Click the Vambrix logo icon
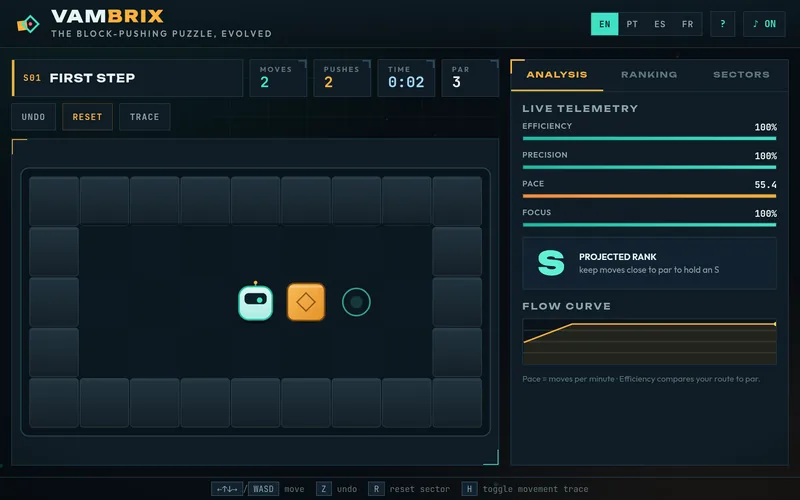This screenshot has width=800, height=500. 28,23
